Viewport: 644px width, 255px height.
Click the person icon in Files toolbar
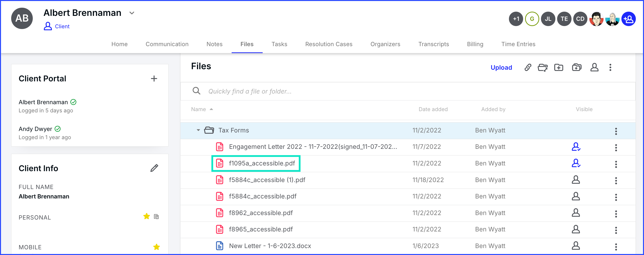point(594,67)
